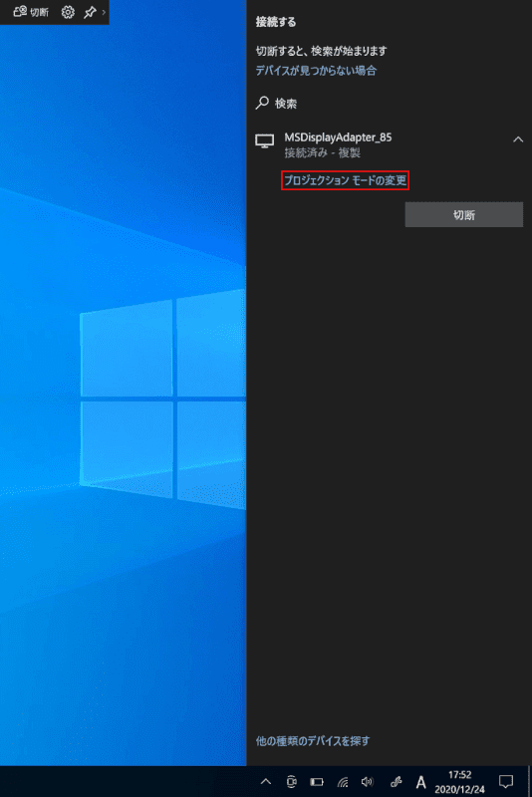Select the MSDisplayAdapter_85 device name

[338, 137]
